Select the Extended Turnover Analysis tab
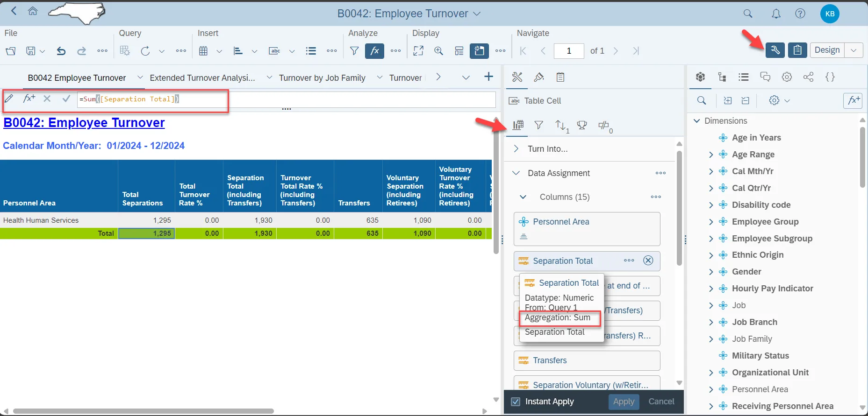 pyautogui.click(x=202, y=78)
